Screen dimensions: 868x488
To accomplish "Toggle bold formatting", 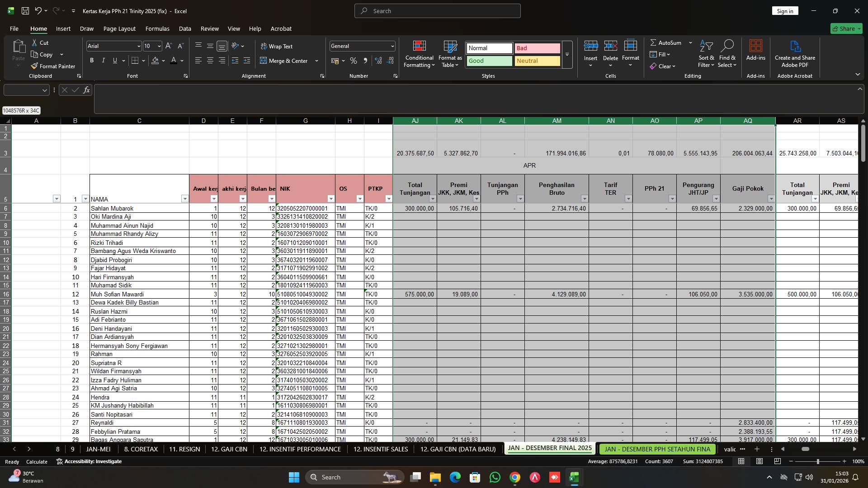I will pos(91,60).
